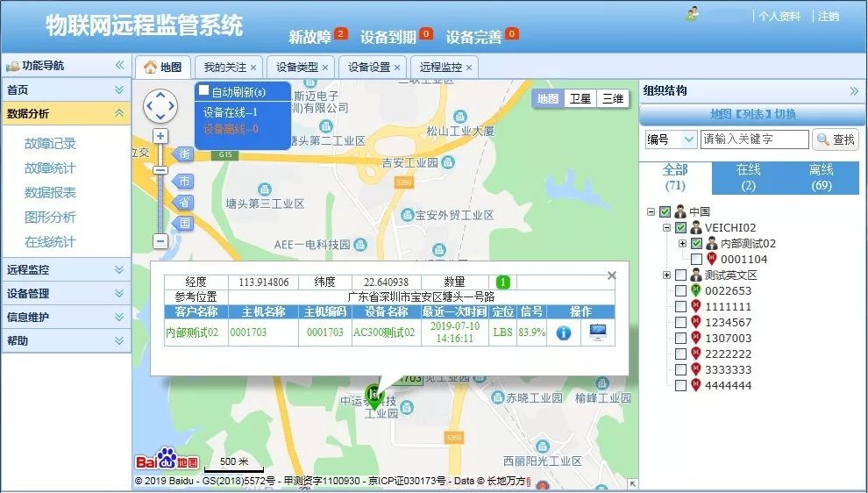Click the 请输入关键字 search field
The width and height of the screenshot is (868, 493).
pyautogui.click(x=755, y=139)
